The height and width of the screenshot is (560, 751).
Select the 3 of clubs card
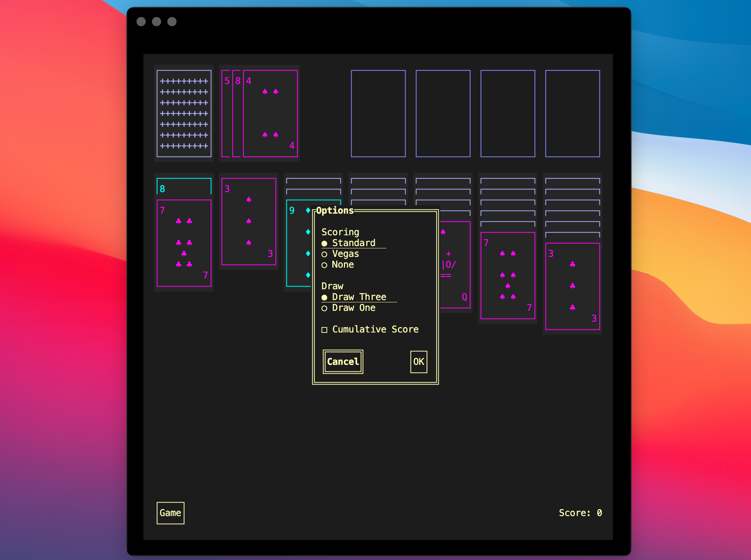(x=573, y=286)
